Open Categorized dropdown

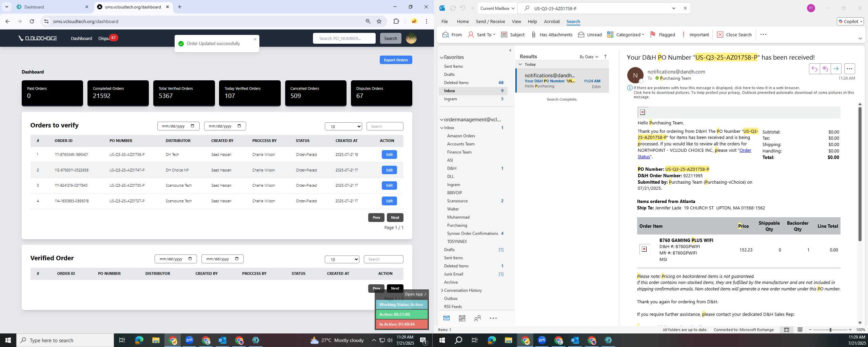[x=626, y=35]
